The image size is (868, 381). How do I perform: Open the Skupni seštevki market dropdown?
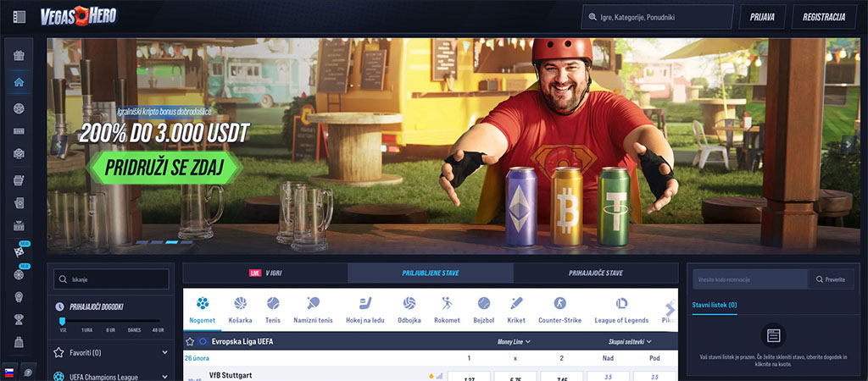pyautogui.click(x=630, y=342)
